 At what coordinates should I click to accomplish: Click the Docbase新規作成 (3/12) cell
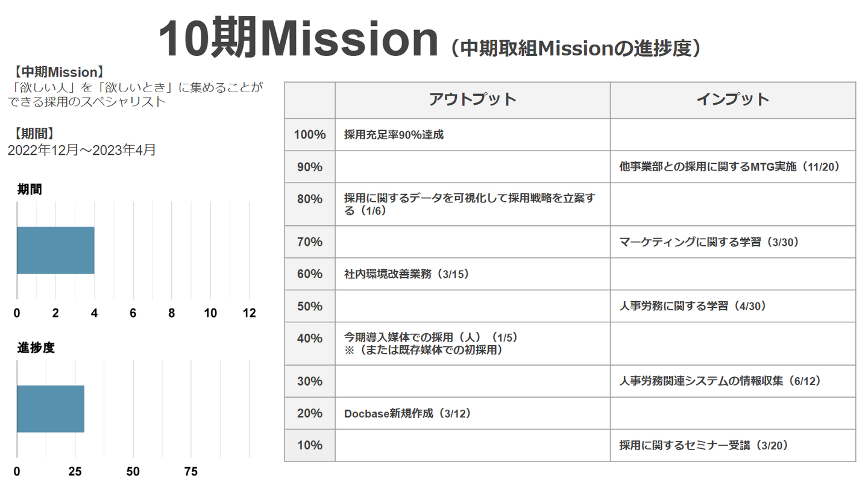tap(407, 413)
